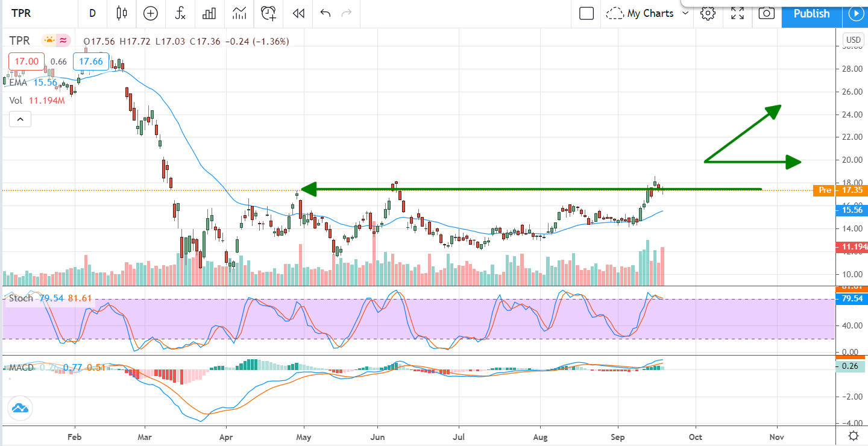Click the Compare or Add Symbol icon
Viewport: 868px width, 446px height.
(150, 13)
